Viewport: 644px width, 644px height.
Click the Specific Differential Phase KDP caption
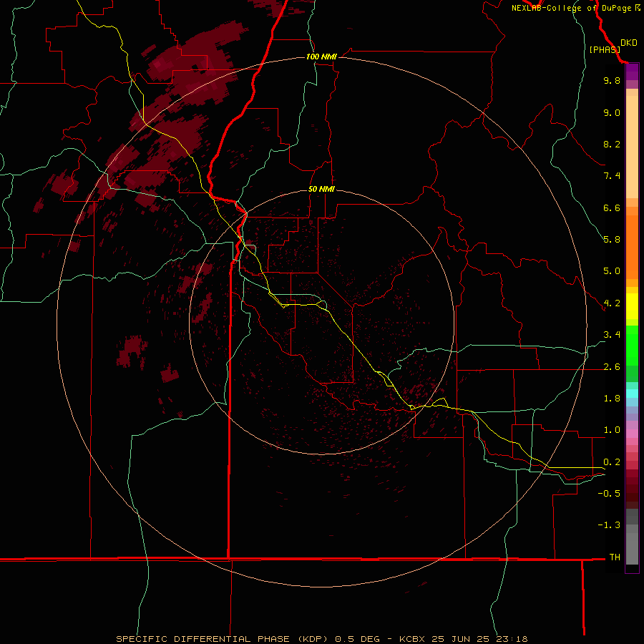(321, 639)
